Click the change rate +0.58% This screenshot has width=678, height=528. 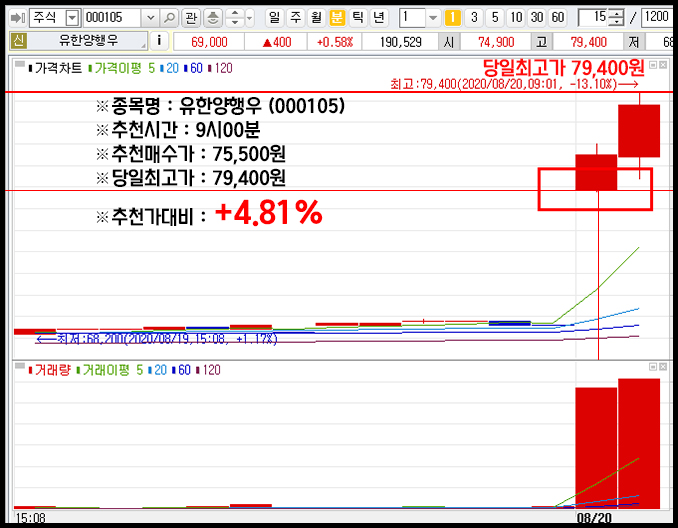pos(335,42)
